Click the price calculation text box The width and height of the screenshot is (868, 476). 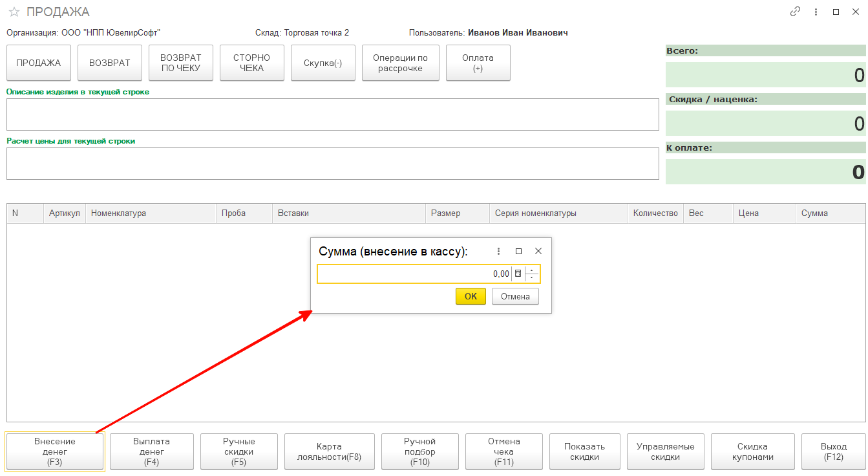(x=332, y=164)
